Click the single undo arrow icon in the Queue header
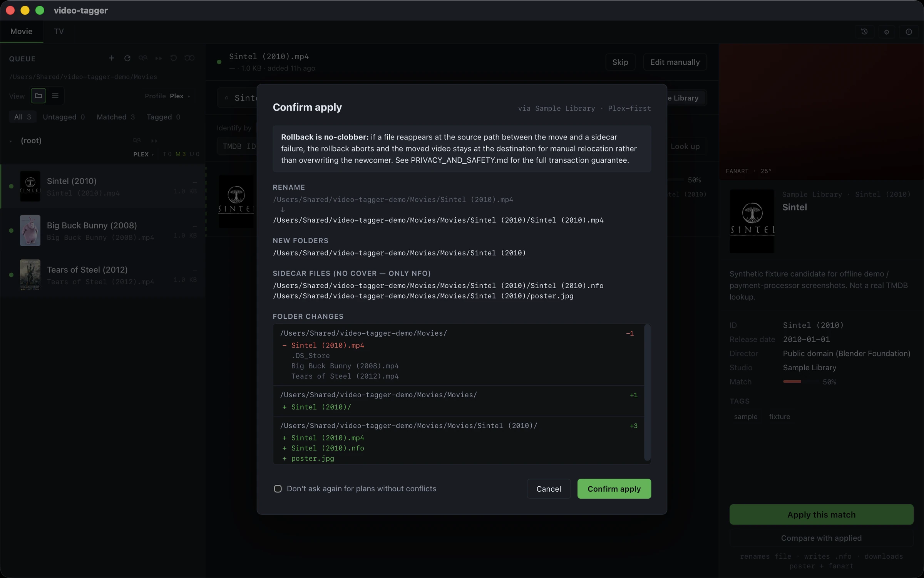Image resolution: width=924 pixels, height=578 pixels. tap(174, 58)
